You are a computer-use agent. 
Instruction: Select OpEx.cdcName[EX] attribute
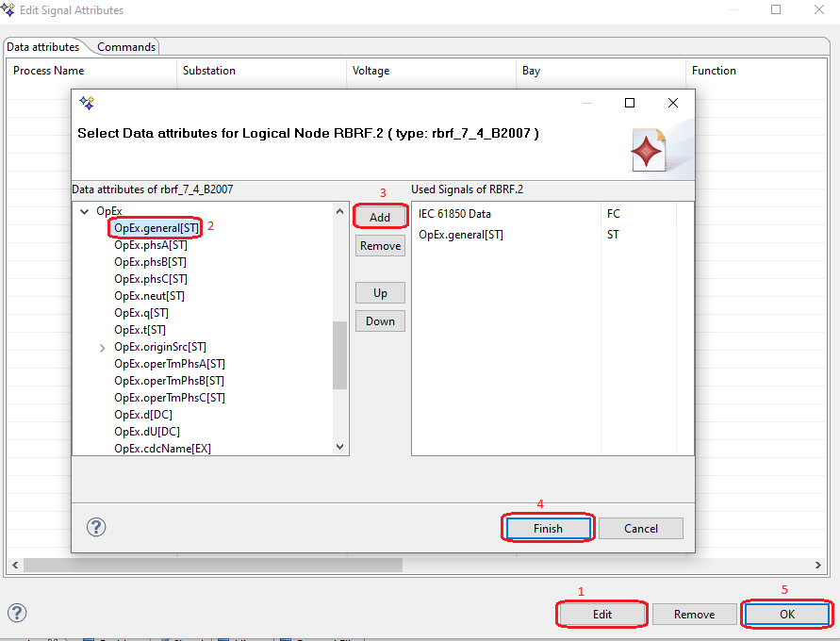tap(162, 449)
